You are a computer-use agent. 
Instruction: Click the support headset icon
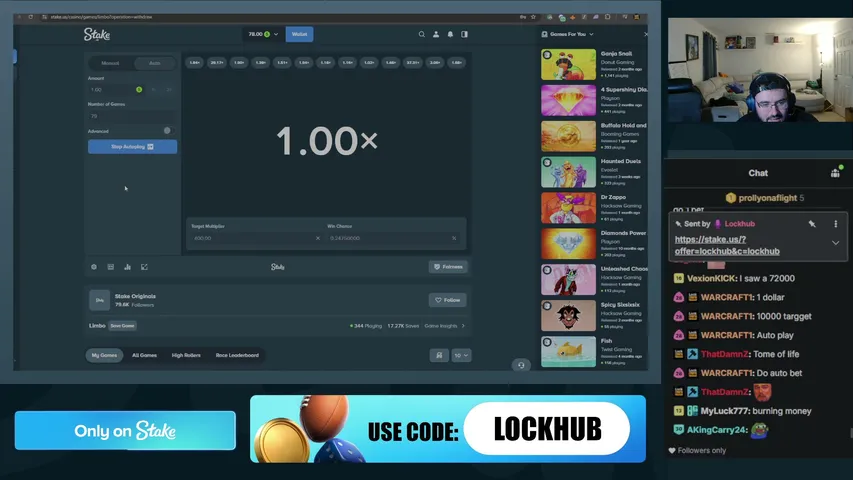(521, 365)
